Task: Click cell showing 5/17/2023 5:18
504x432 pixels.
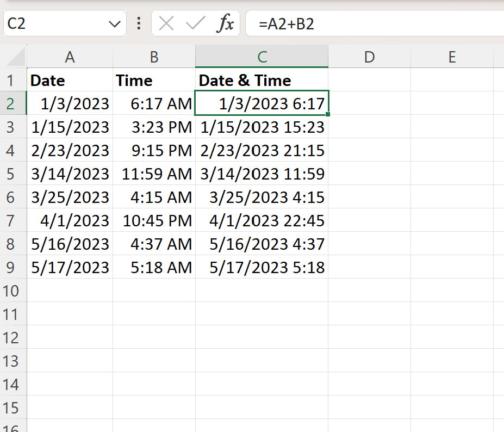Action: point(262,267)
